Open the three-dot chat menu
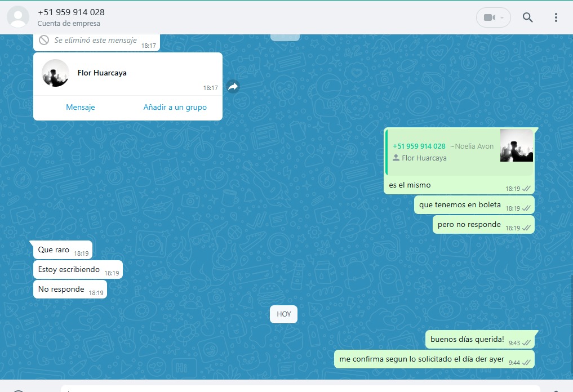 [x=556, y=17]
